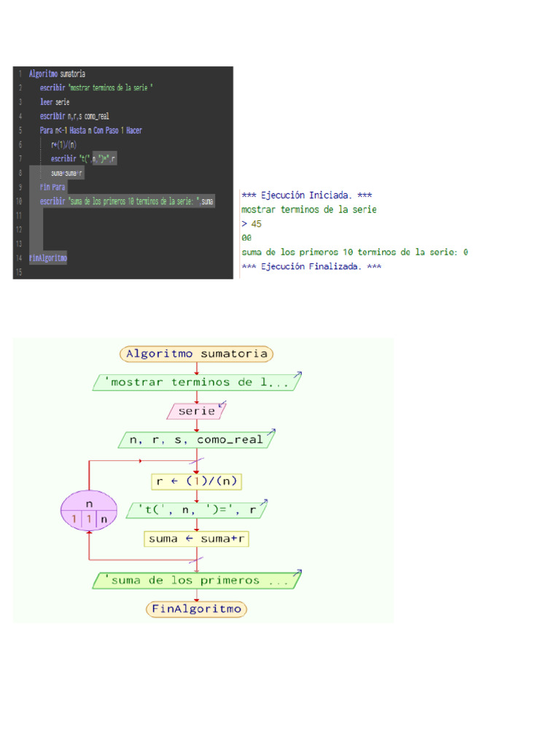Select the line escribir 'mostrar terminos de la serie'
Screen dimensions: 560x747
96,88
